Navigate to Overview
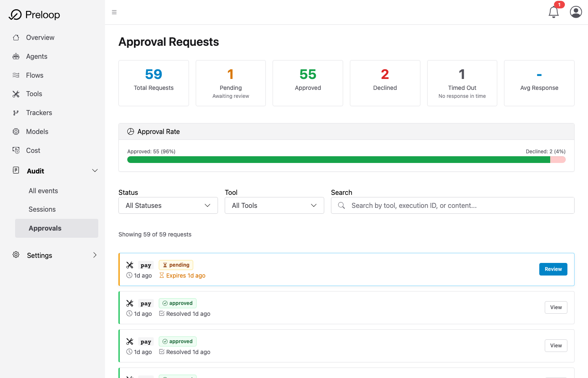Screen dimensions: 588x378 point(40,37)
